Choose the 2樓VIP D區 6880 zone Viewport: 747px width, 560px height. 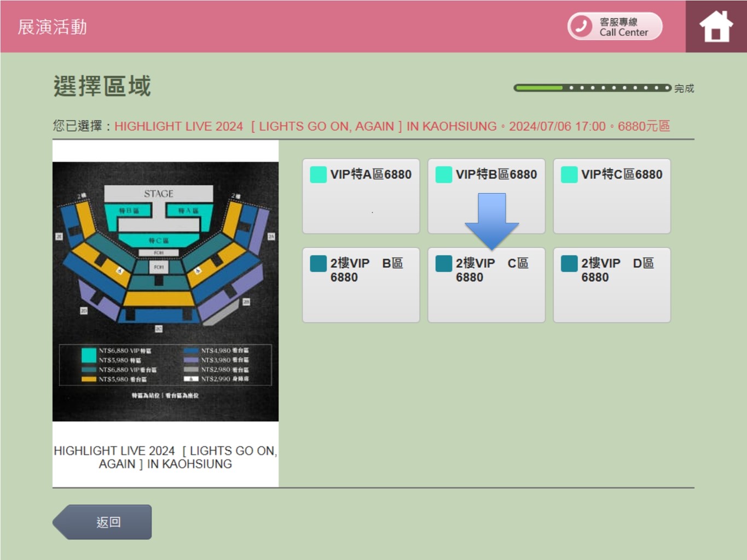click(612, 285)
